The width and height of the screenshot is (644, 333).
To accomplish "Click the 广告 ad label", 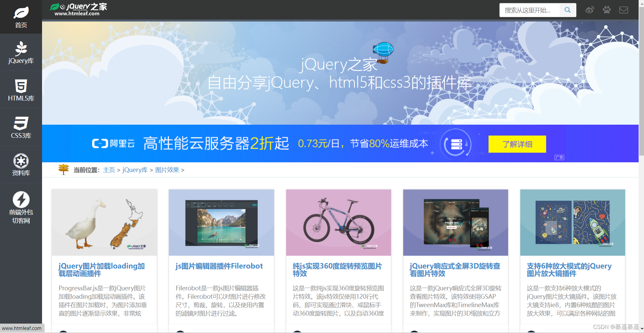I will 559,158.
